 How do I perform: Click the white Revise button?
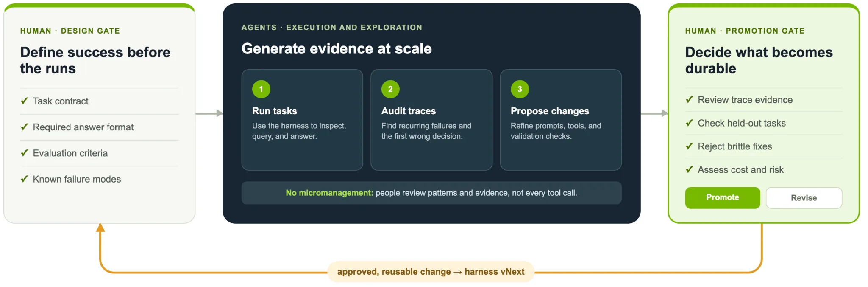click(x=804, y=198)
